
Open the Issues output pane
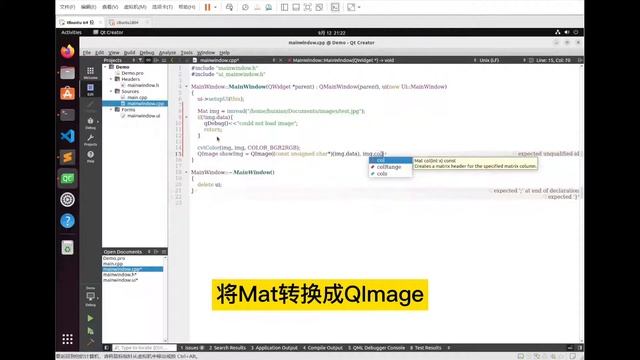click(192, 348)
